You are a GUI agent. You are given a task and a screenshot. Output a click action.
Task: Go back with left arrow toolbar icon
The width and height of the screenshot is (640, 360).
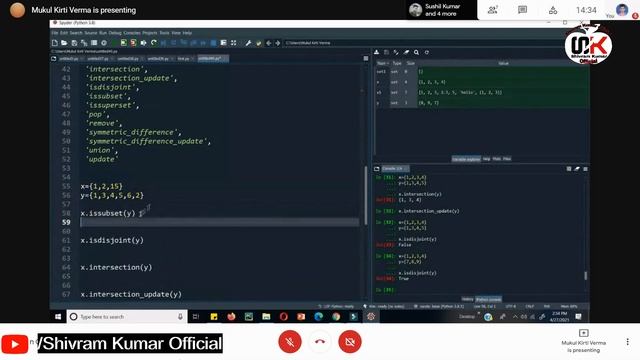(x=269, y=43)
